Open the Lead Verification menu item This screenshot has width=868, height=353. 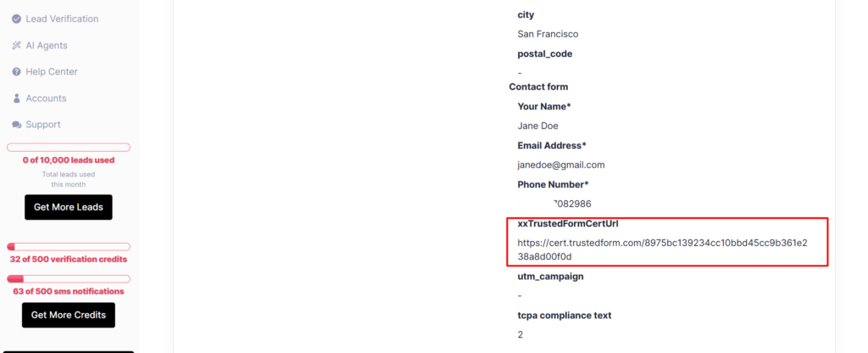click(x=62, y=19)
